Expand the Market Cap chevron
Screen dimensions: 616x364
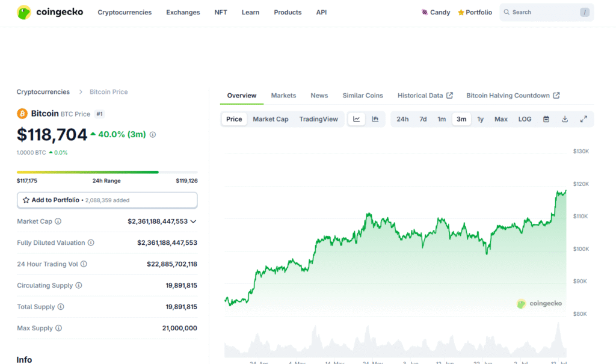click(193, 221)
